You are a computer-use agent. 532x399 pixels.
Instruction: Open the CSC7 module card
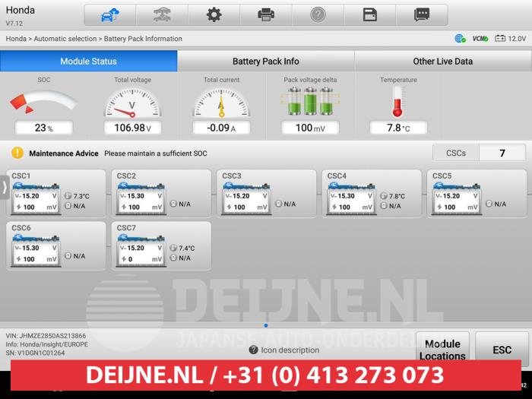(161, 245)
